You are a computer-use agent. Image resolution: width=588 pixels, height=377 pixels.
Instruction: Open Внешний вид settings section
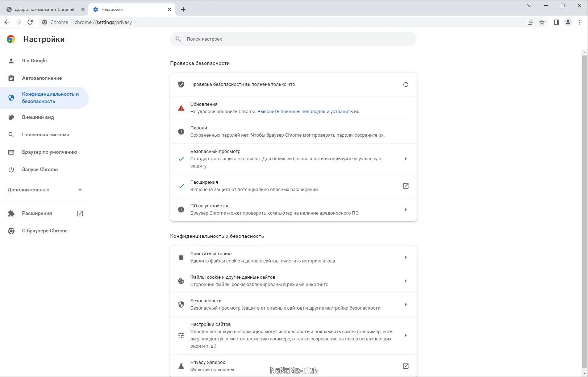pos(38,117)
